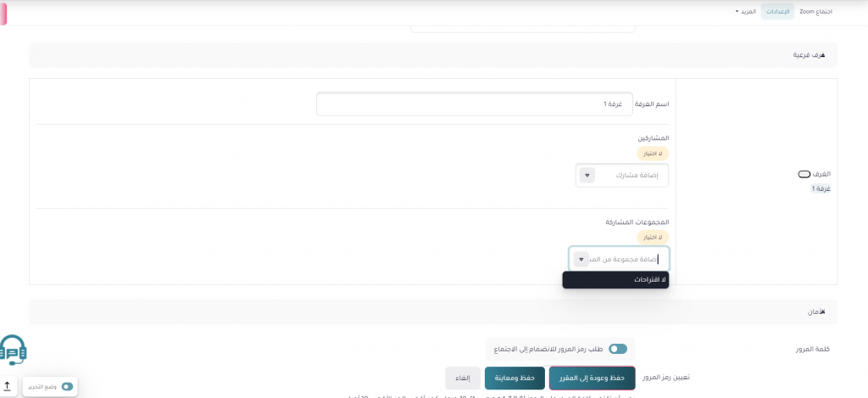Click the no suggestions (لا اقتراحات) dropdown item
This screenshot has height=398, width=868.
point(615,280)
